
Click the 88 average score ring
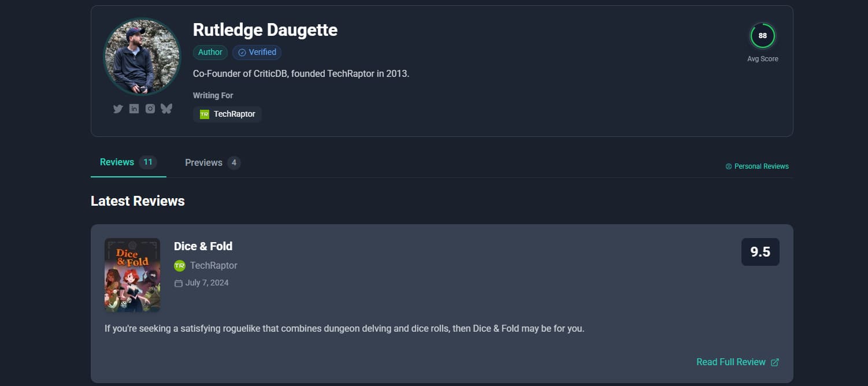(x=762, y=36)
